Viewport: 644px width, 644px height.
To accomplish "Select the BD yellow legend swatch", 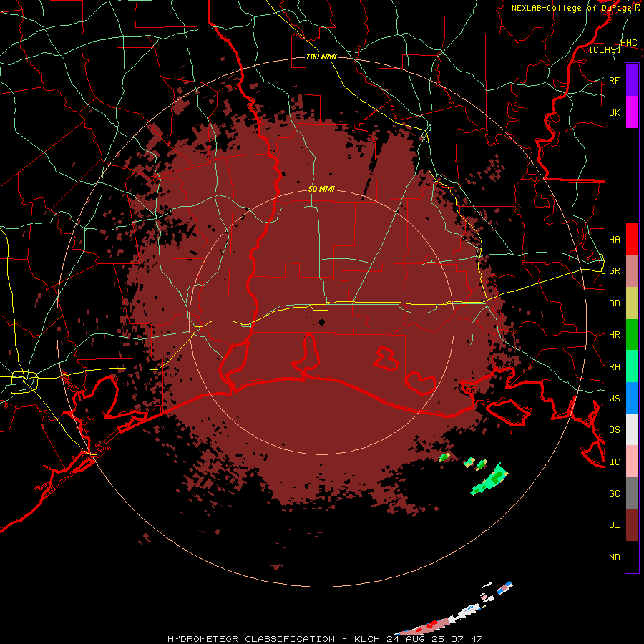I will coord(632,303).
